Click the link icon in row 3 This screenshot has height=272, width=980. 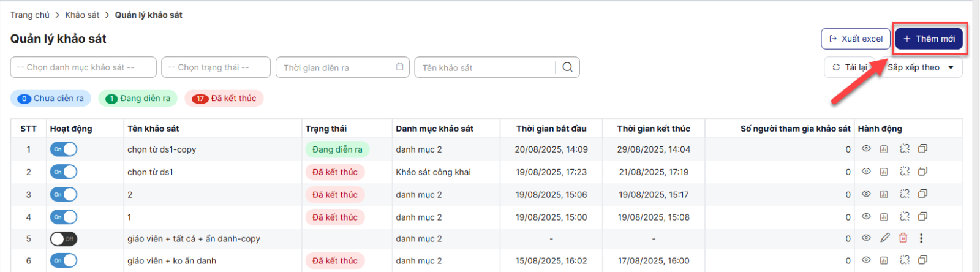click(904, 194)
